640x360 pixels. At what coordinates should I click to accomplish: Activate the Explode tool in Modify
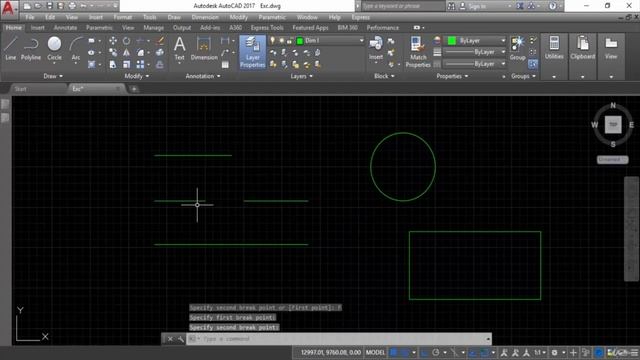pyautogui.click(x=160, y=52)
